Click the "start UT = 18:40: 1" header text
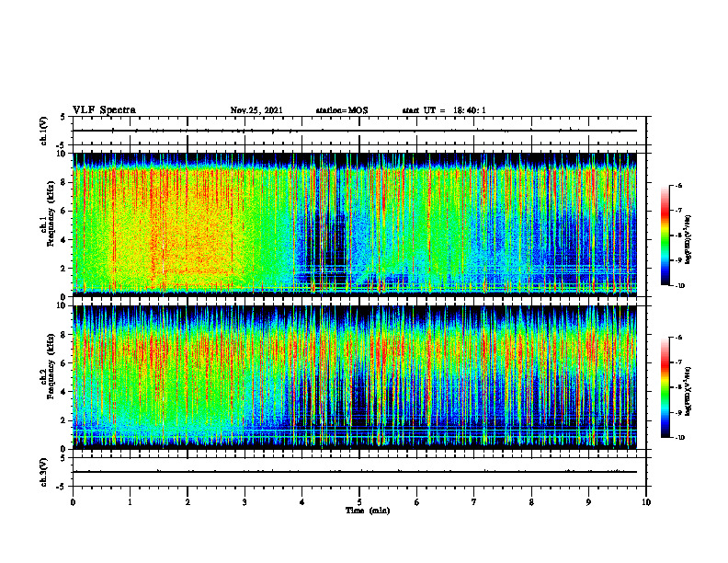Screen dimensions: 728x563 pyautogui.click(x=444, y=110)
